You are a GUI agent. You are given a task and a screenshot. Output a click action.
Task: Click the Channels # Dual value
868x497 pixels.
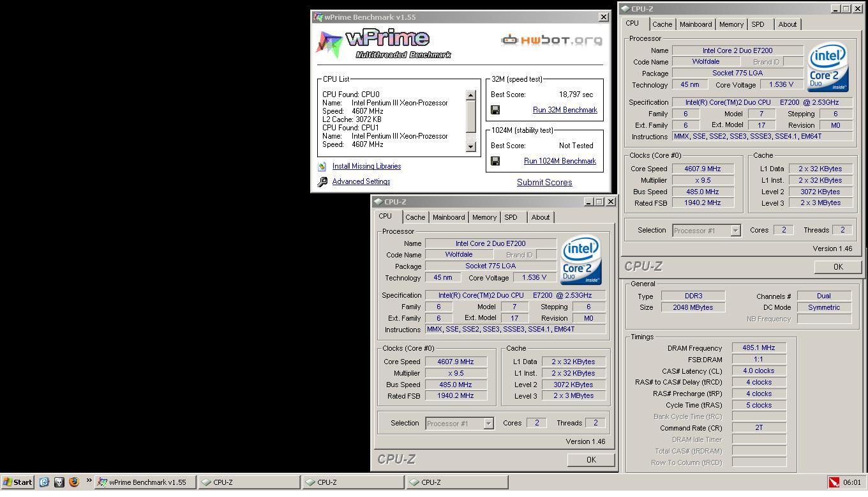pyautogui.click(x=824, y=296)
